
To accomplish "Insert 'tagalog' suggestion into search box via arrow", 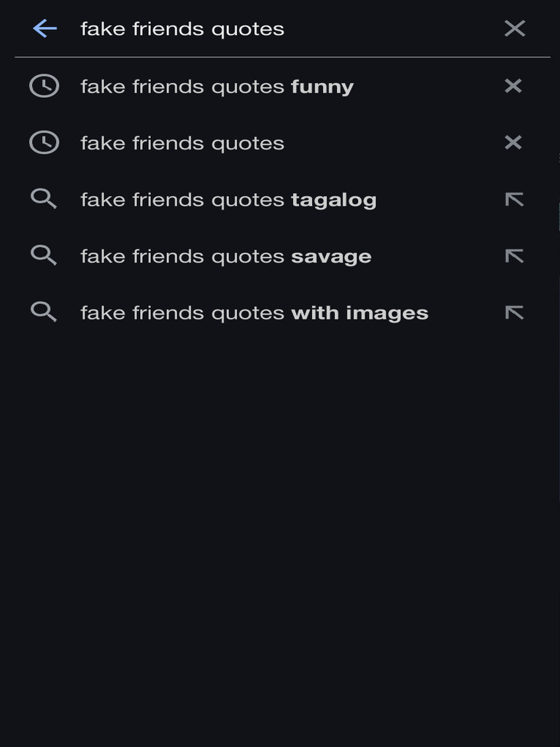I will click(x=514, y=199).
